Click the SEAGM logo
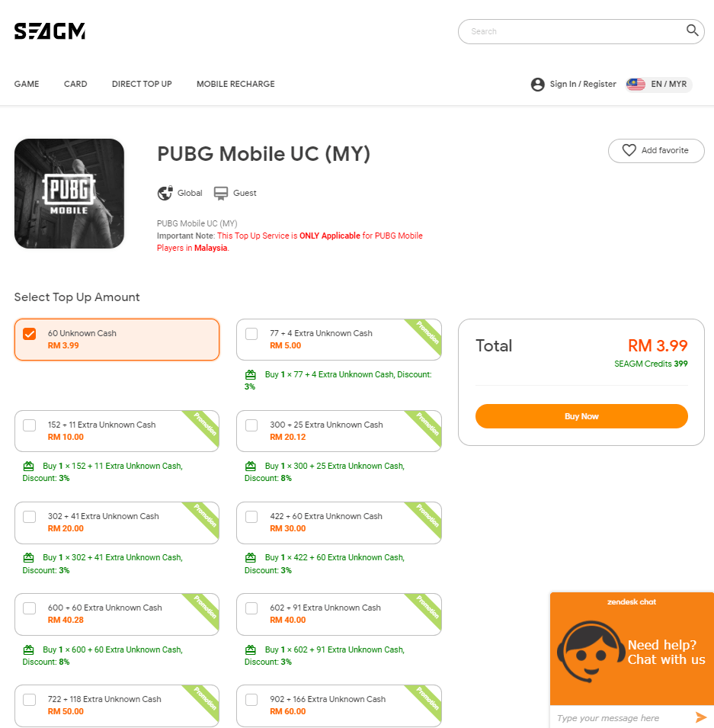The width and height of the screenshot is (714, 728). 50,31
